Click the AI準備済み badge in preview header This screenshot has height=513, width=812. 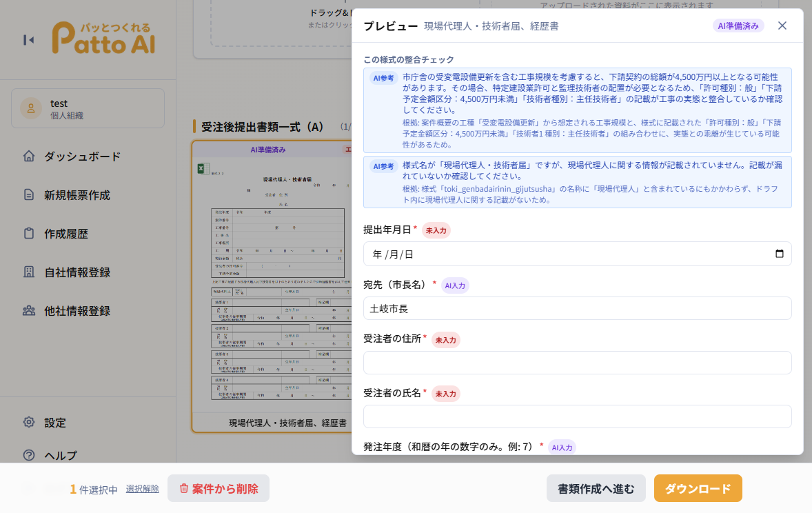click(x=738, y=26)
